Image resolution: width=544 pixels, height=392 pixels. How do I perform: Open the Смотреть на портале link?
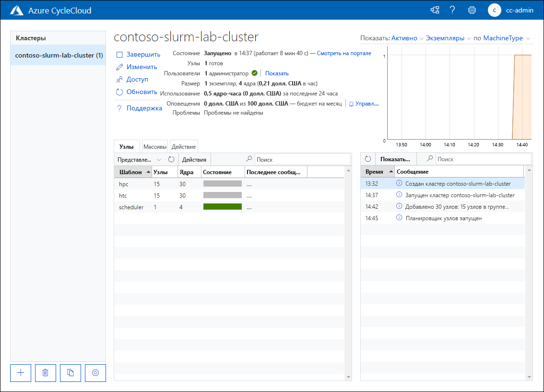click(344, 53)
